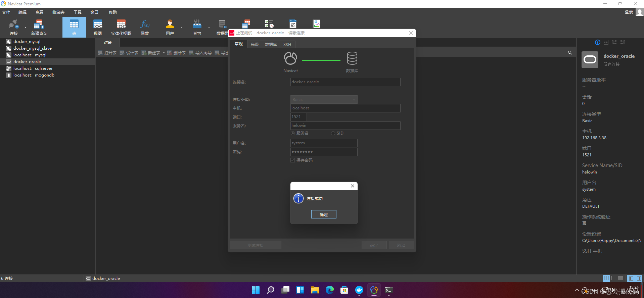
Task: Click the 数据库 cylinder icon in the dialog
Action: tap(352, 58)
